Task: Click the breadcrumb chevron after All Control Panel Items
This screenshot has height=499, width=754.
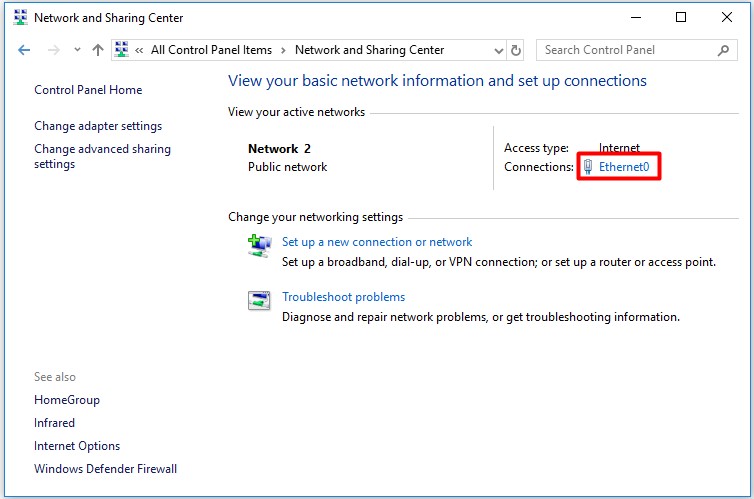Action: (283, 50)
